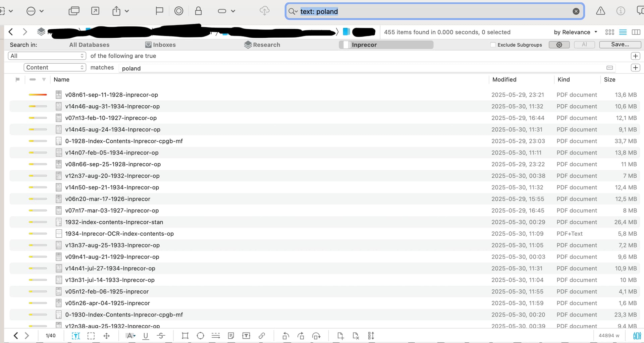The image size is (644, 343).
Task: Select the underline annotation tool
Action: click(146, 336)
